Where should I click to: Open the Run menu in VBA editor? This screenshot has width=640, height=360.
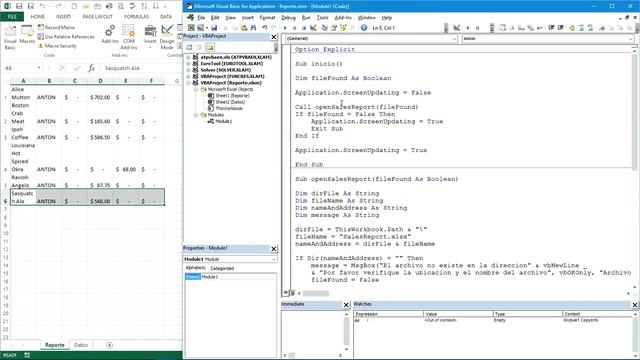306,18
